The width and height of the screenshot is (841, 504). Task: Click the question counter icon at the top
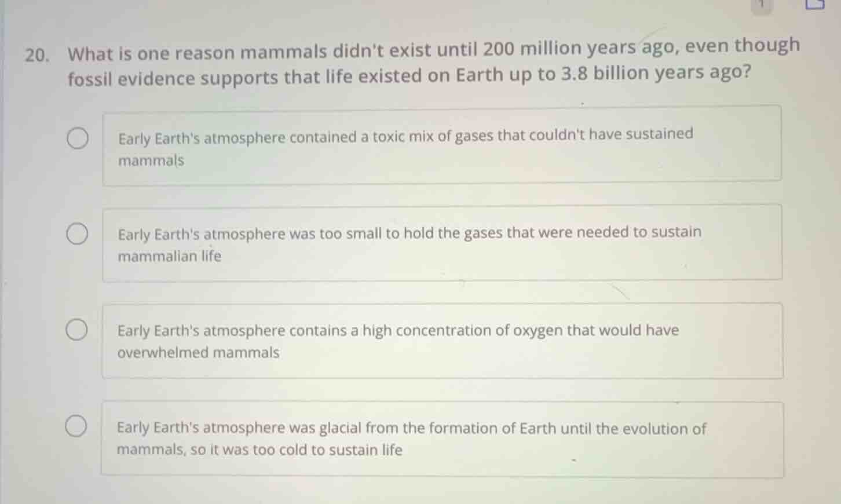click(x=761, y=5)
